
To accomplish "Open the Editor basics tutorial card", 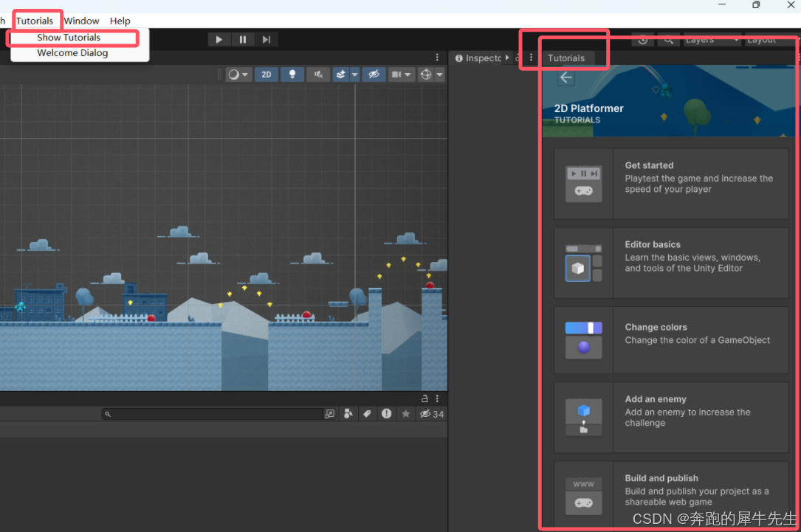I will tap(671, 263).
